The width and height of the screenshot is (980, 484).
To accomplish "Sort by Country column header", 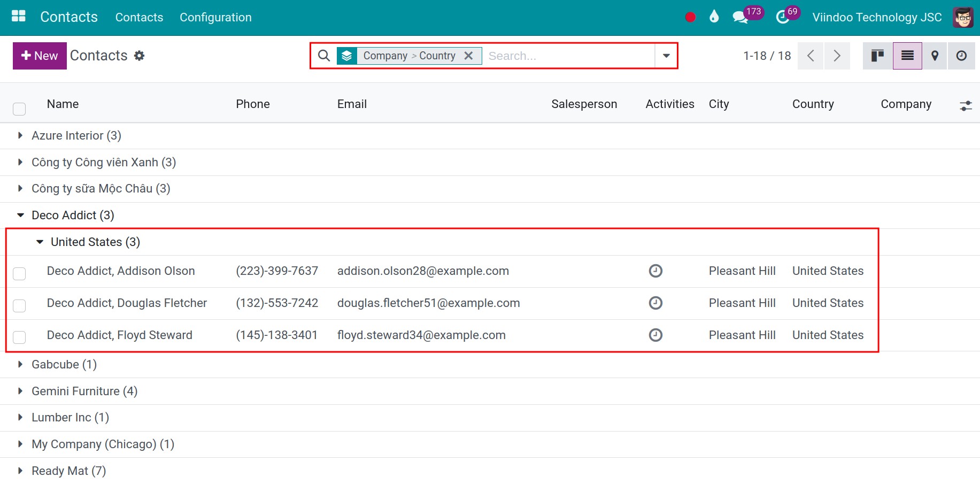I will click(813, 104).
